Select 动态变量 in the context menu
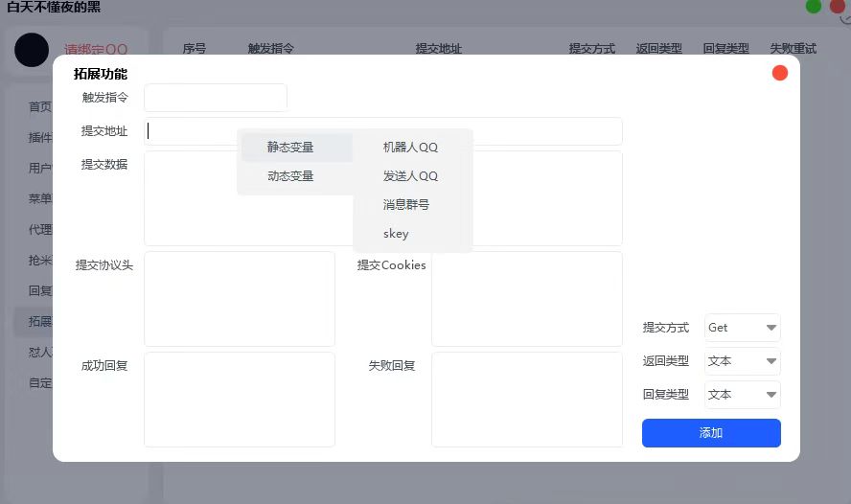851x504 pixels. (x=291, y=176)
